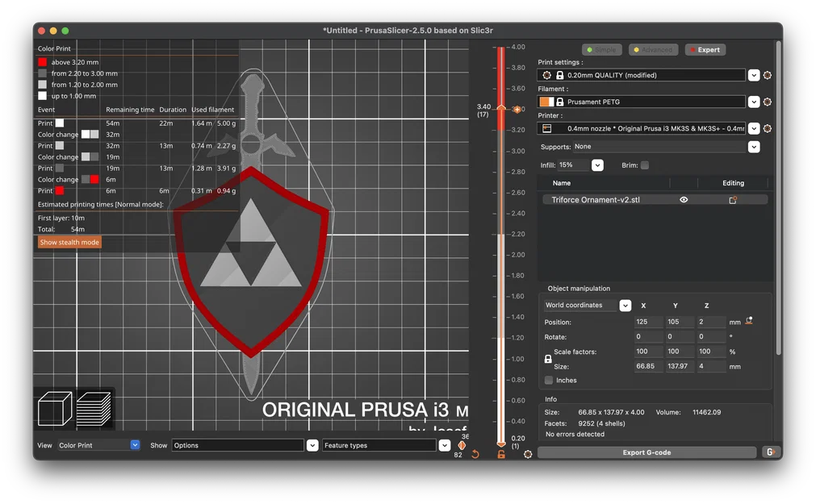816x504 pixels.
Task: Switch to Simple mode
Action: click(x=601, y=50)
